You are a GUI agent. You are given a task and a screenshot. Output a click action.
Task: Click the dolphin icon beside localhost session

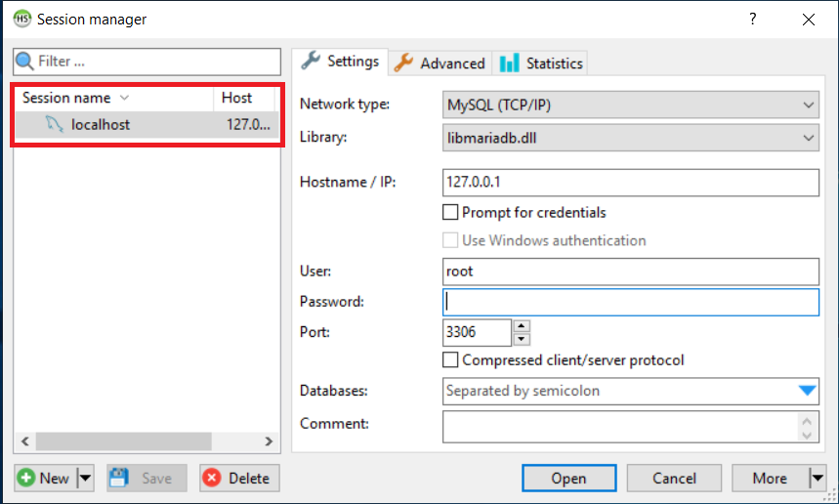coord(54,124)
